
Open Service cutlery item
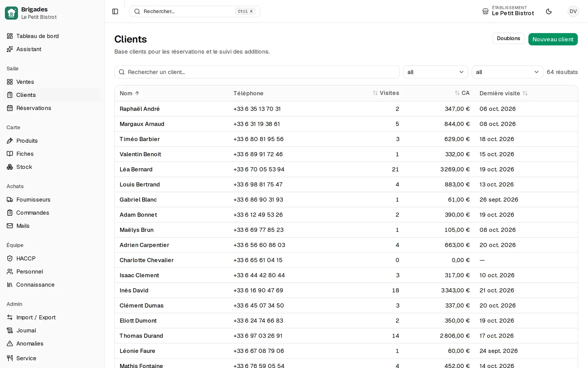(52, 358)
